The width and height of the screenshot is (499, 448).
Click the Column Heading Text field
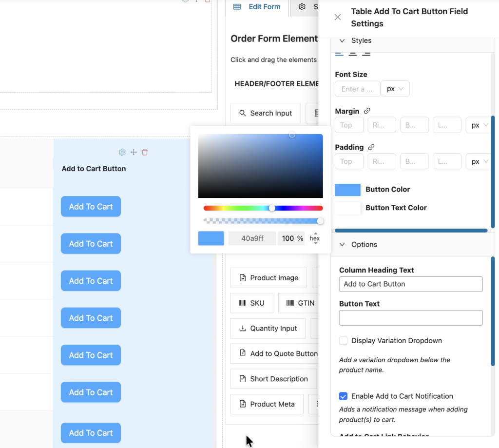(x=411, y=284)
